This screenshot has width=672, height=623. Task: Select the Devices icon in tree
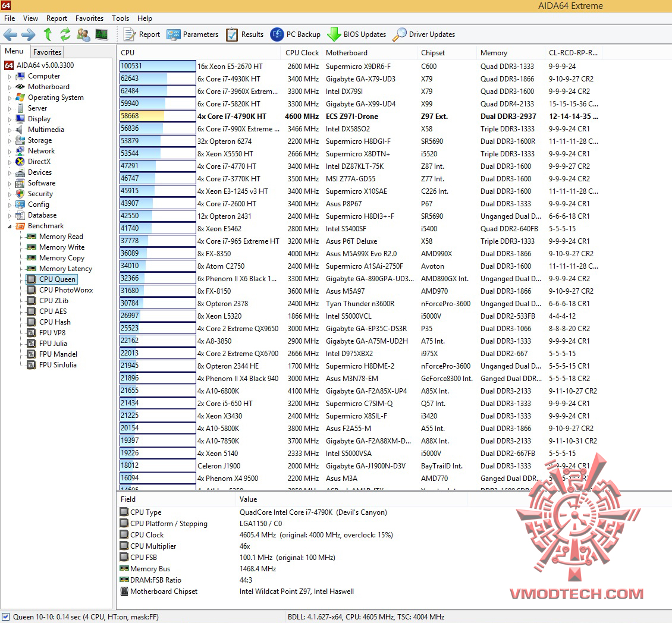[20, 172]
